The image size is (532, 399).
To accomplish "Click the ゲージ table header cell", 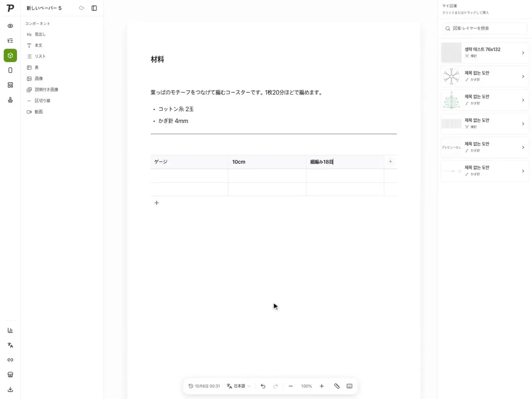I will (x=189, y=162).
